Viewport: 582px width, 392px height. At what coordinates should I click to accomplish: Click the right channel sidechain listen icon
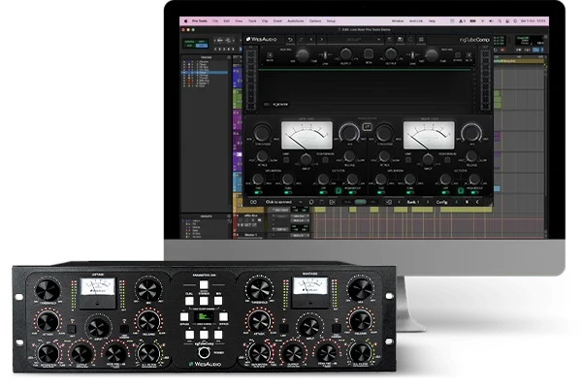tap(461, 190)
